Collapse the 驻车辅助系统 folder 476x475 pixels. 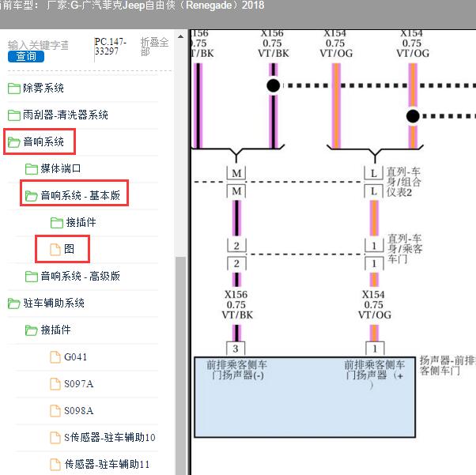(54, 303)
